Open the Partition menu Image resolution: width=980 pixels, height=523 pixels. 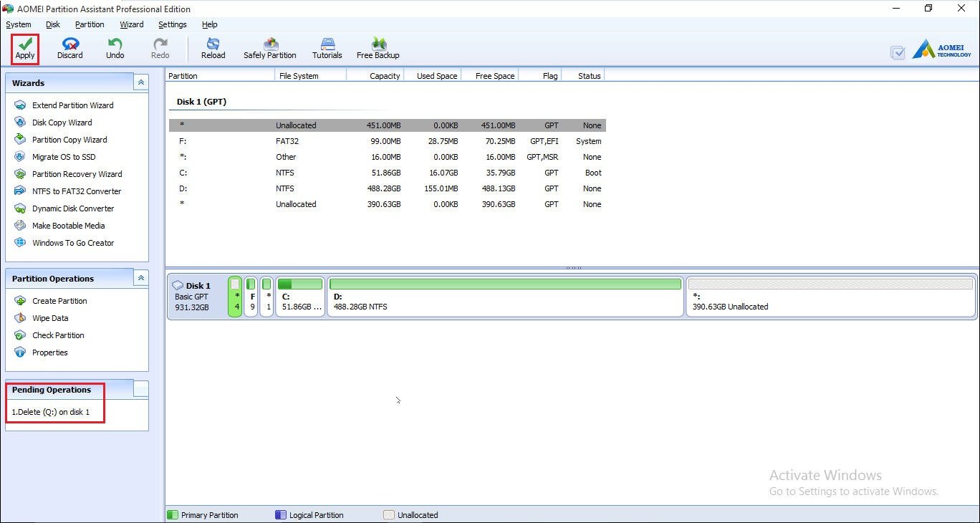tap(90, 24)
